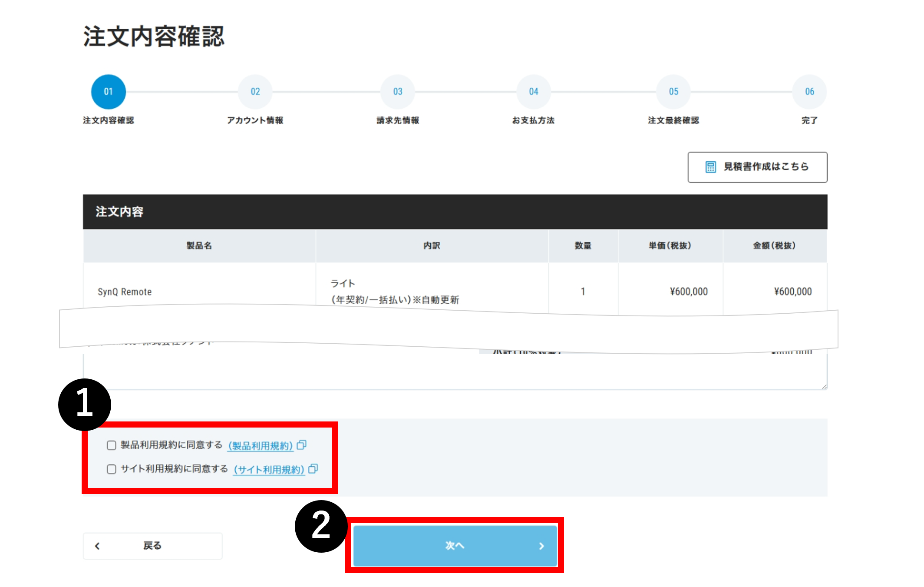Select step 04 お支払方法 circle
924x587 pixels.
click(x=533, y=92)
